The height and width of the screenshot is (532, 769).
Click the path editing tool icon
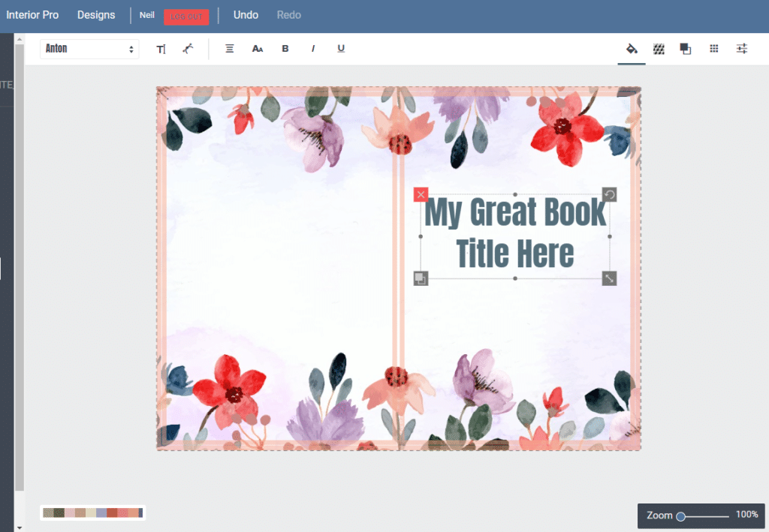[x=188, y=48]
